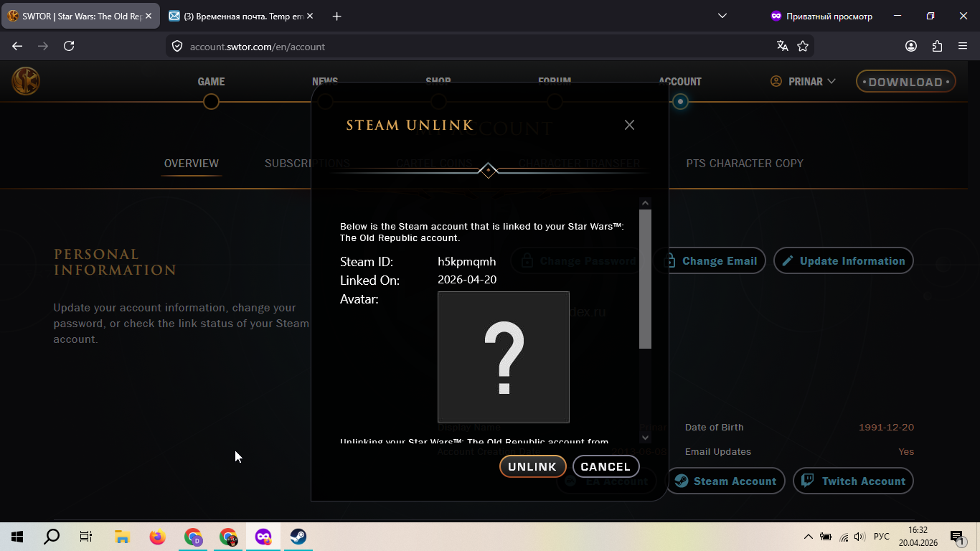Switch to the OVERVIEW tab
Image resolution: width=980 pixels, height=551 pixels.
click(x=192, y=164)
